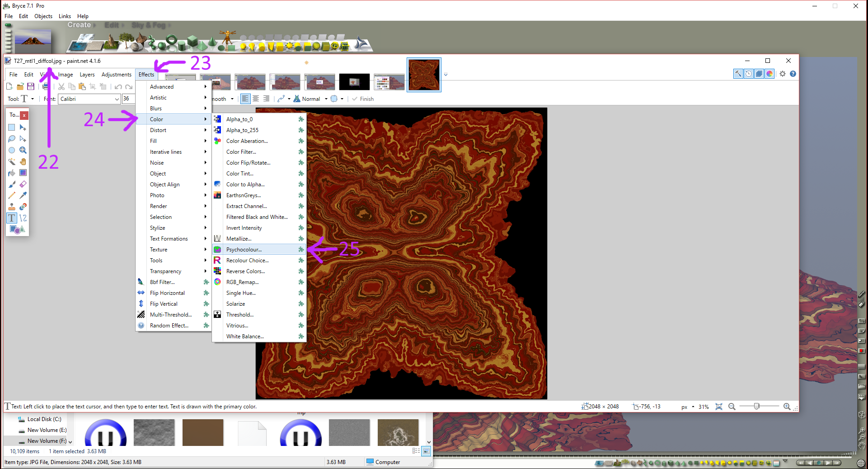
Task: Select the Line/Curve tool
Action: [23, 218]
